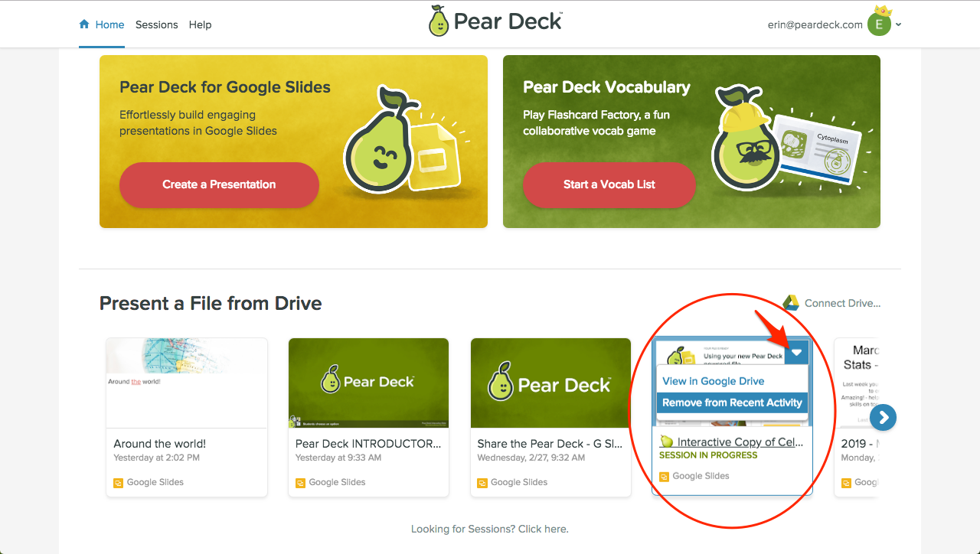Click Create a Presentation button
Viewport: 980px width, 554px height.
click(x=219, y=184)
